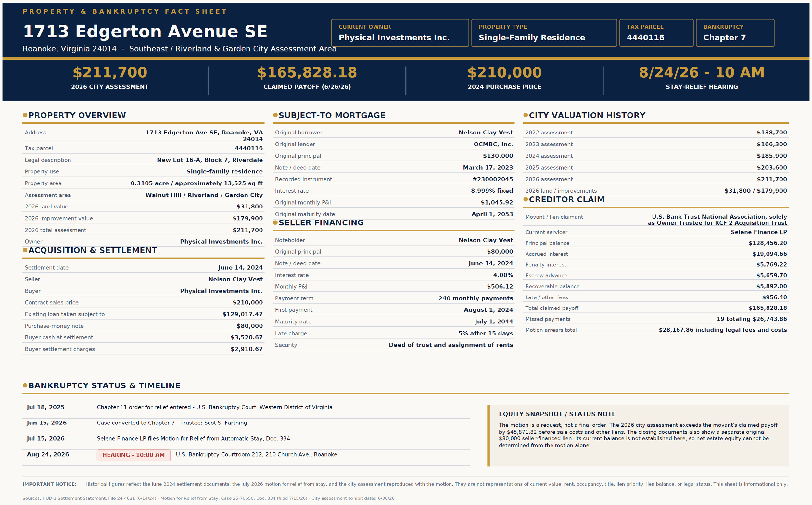This screenshot has height=505, width=812.
Task: Click the EQUITY SNAPSHOT / STATUS NOTE heading
Action: pos(557,414)
